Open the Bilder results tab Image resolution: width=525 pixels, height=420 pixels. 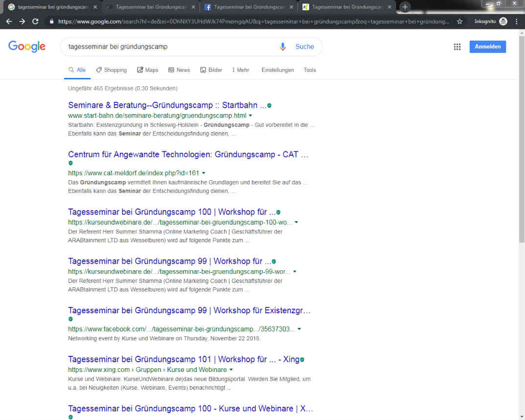click(211, 70)
